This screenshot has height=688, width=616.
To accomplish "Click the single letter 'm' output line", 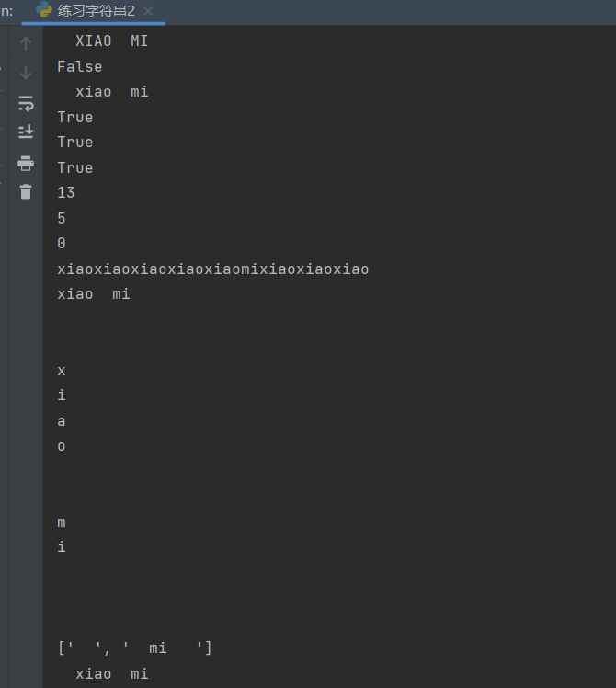I will click(62, 522).
